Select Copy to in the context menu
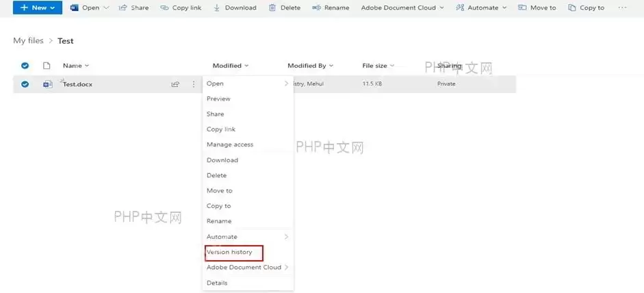644x293 pixels. (248, 205)
